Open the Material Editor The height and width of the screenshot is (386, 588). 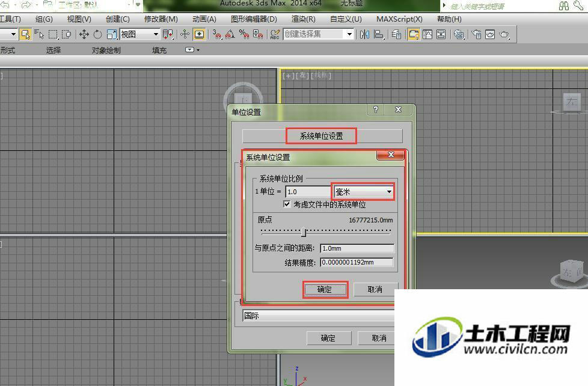coord(459,34)
